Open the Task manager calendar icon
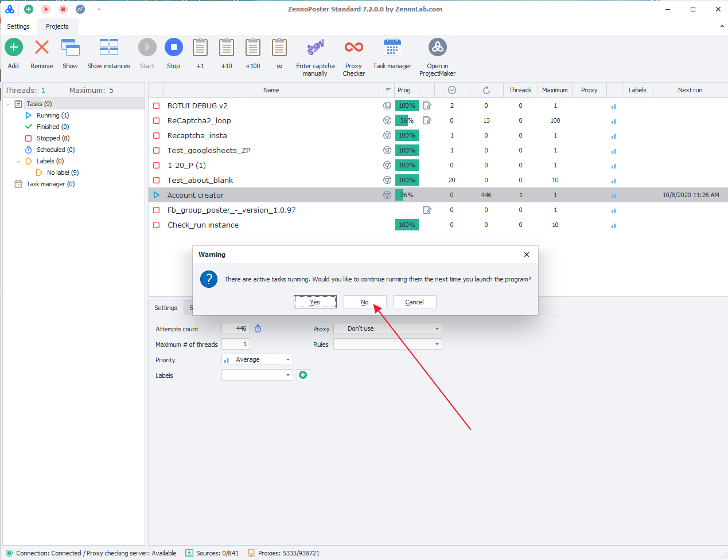The width and height of the screenshot is (728, 560). (392, 48)
